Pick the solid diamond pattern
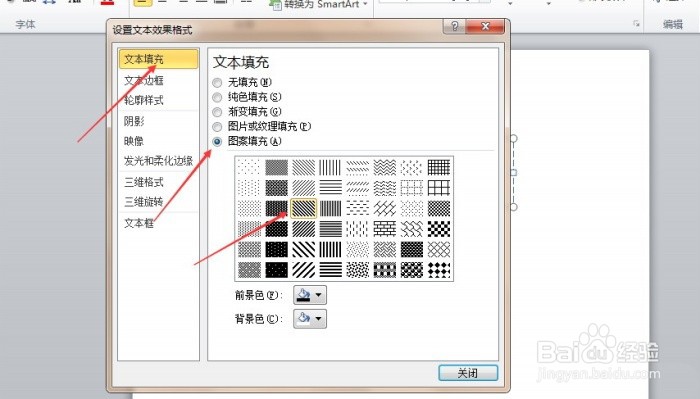Viewport: 700px width, 399px height. coord(438,270)
